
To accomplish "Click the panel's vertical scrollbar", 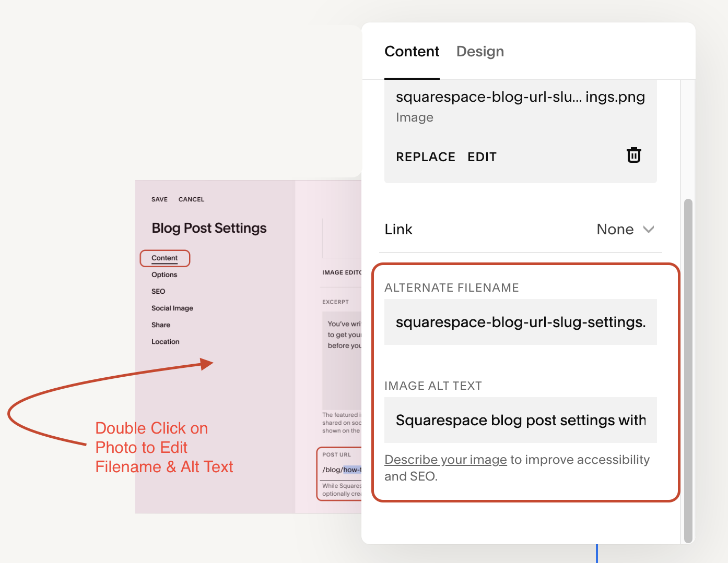I will (688, 370).
